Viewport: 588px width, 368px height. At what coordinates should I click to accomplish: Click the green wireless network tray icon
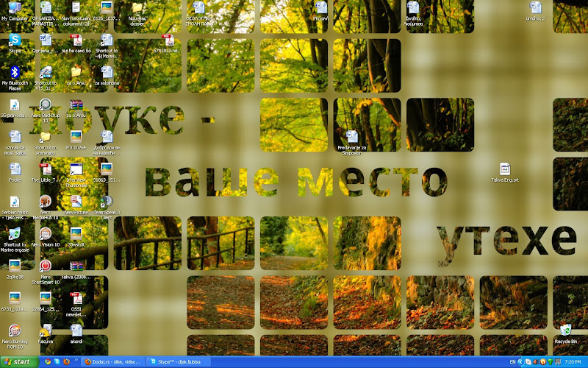(550, 362)
